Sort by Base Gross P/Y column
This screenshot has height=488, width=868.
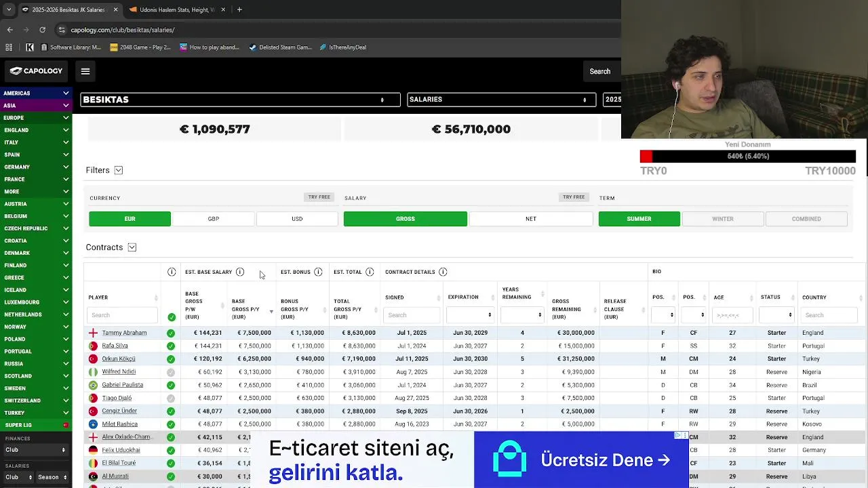click(251, 309)
